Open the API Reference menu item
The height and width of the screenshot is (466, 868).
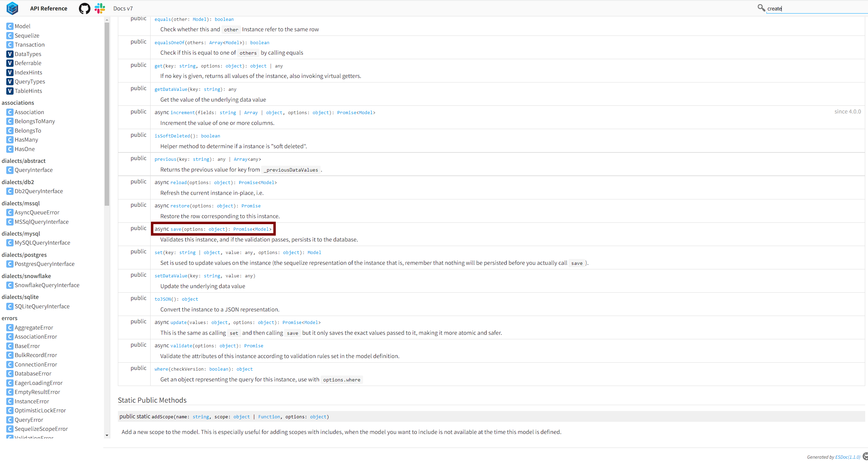(x=49, y=8)
